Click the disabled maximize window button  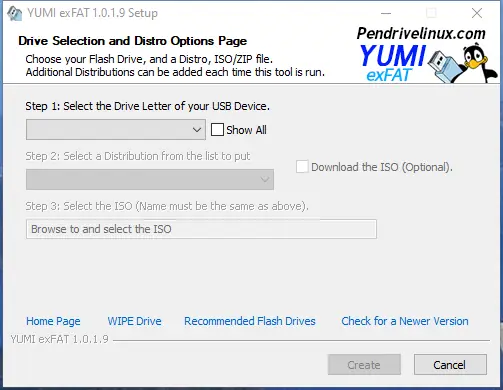coord(431,13)
